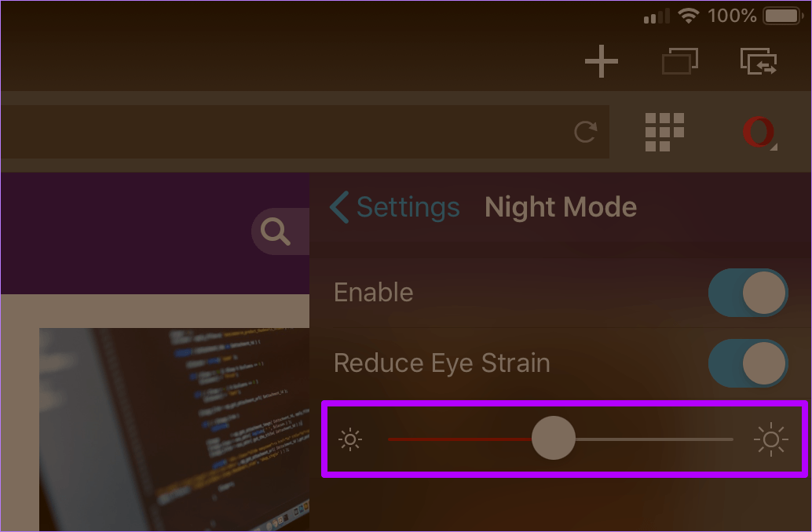This screenshot has width=812, height=532.
Task: Click the magnifier search icon
Action: (x=276, y=231)
